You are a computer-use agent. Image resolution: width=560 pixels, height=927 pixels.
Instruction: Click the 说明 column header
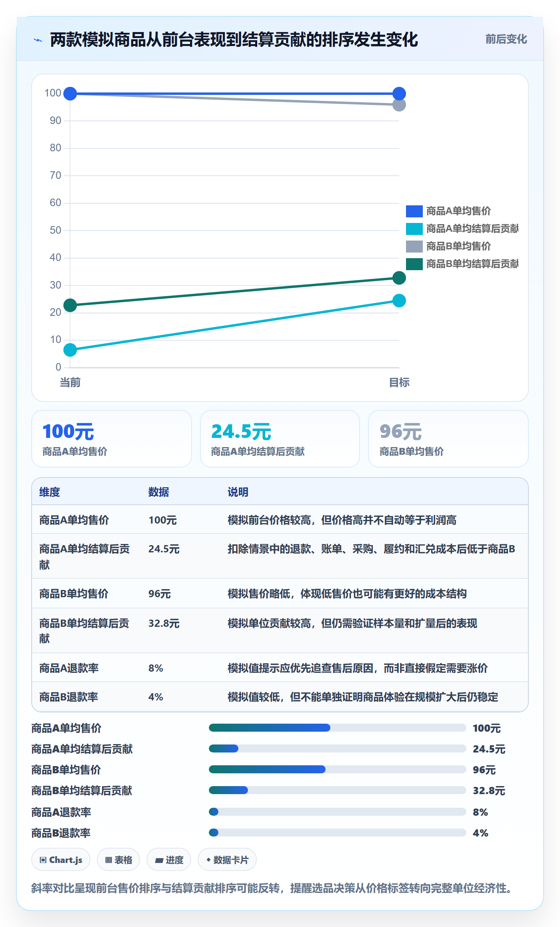[238, 492]
